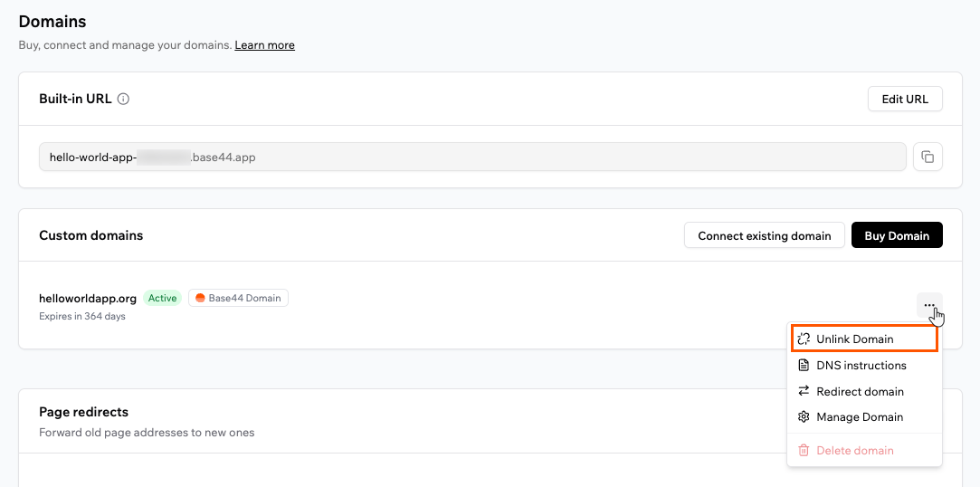The image size is (980, 487).
Task: Select Unlink Domain from the menu
Action: coord(864,339)
